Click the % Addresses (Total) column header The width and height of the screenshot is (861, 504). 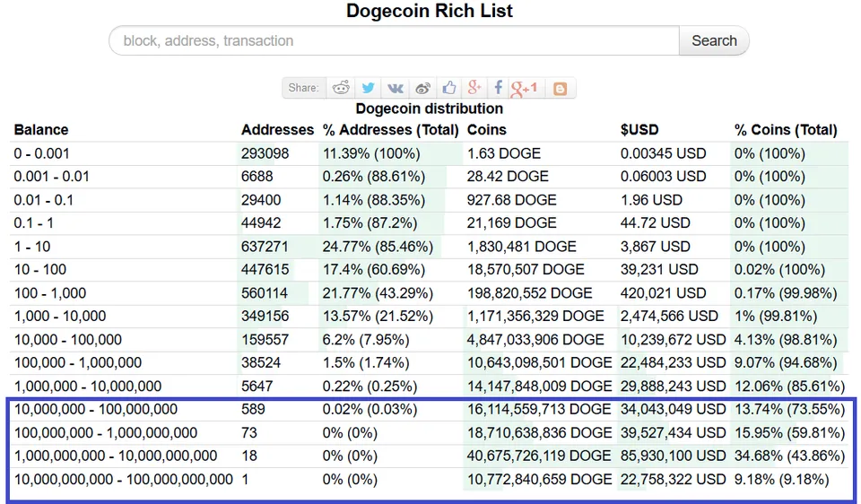[390, 130]
